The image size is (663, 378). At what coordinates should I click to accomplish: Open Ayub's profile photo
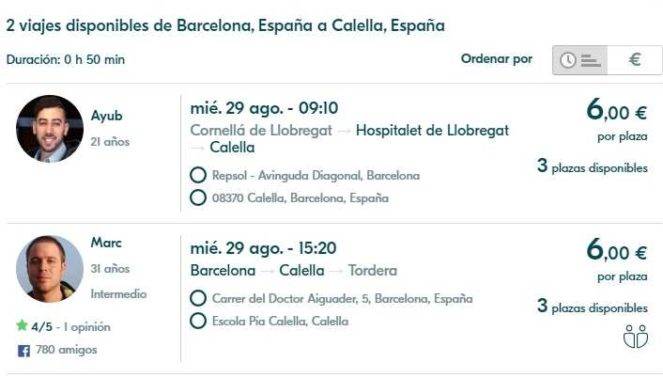50,129
